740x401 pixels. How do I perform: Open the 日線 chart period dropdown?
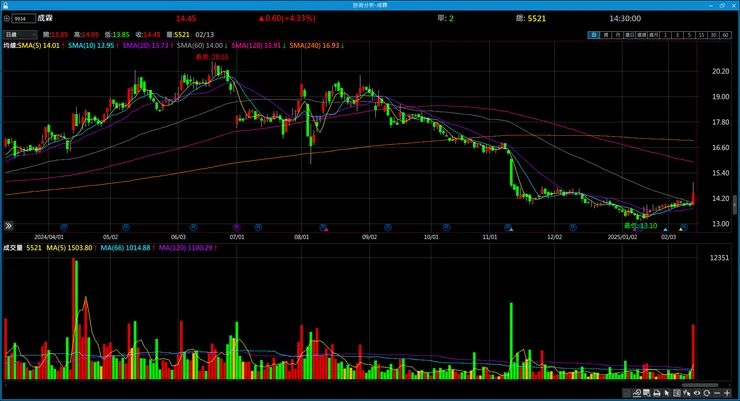point(20,34)
